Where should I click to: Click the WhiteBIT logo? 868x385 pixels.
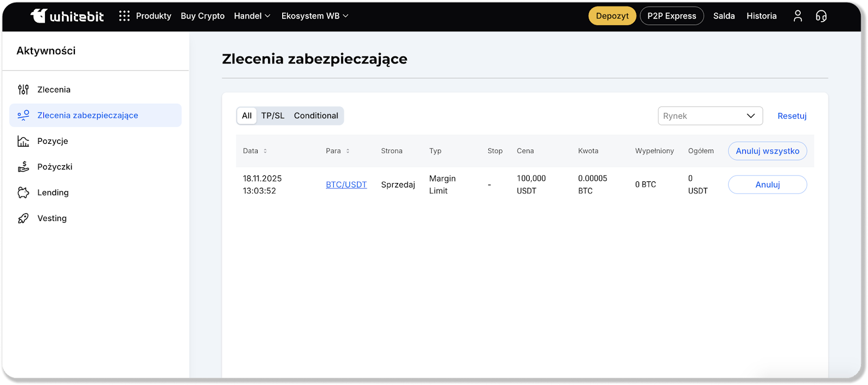coord(67,16)
